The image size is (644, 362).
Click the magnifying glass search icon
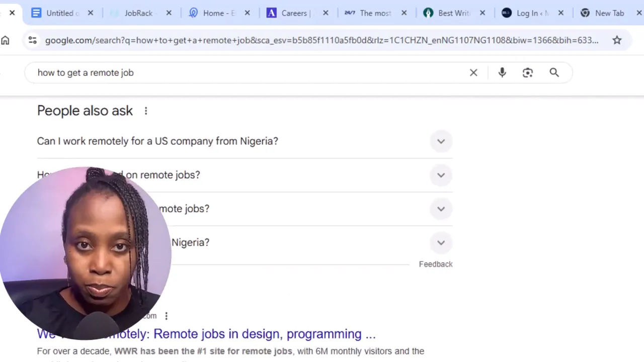554,72
